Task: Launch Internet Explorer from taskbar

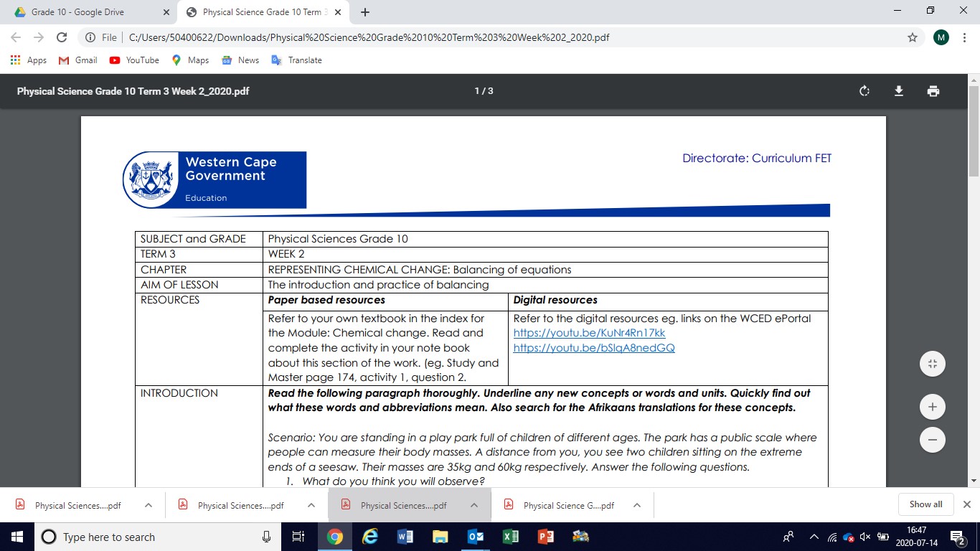Action: (370, 537)
